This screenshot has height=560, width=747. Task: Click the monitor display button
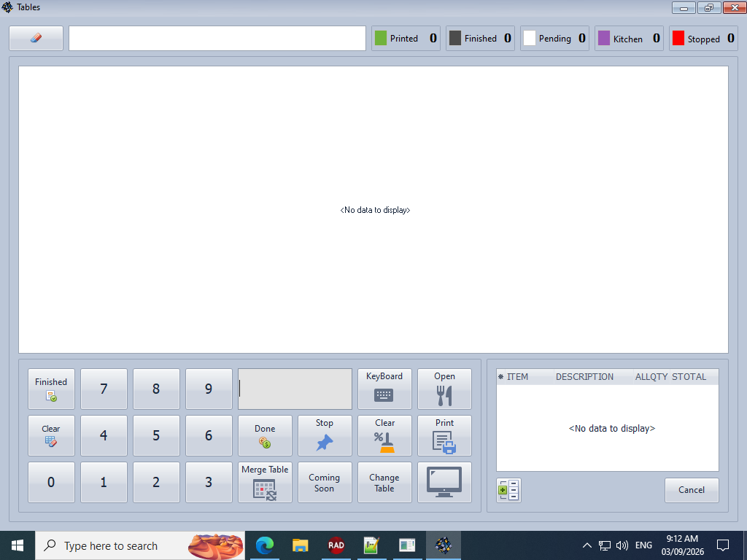[444, 482]
